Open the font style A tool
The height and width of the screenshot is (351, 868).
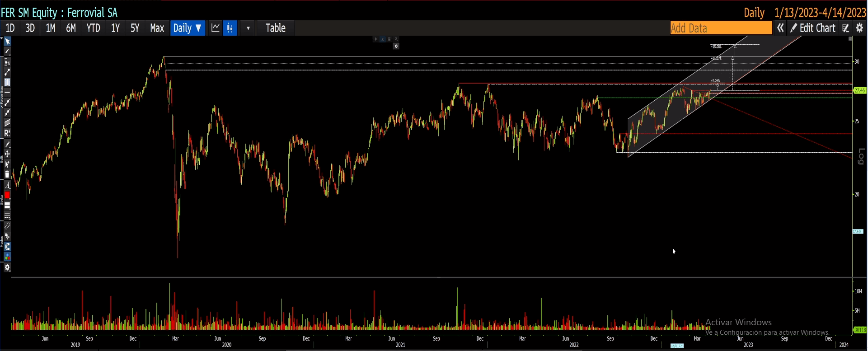coord(7,186)
